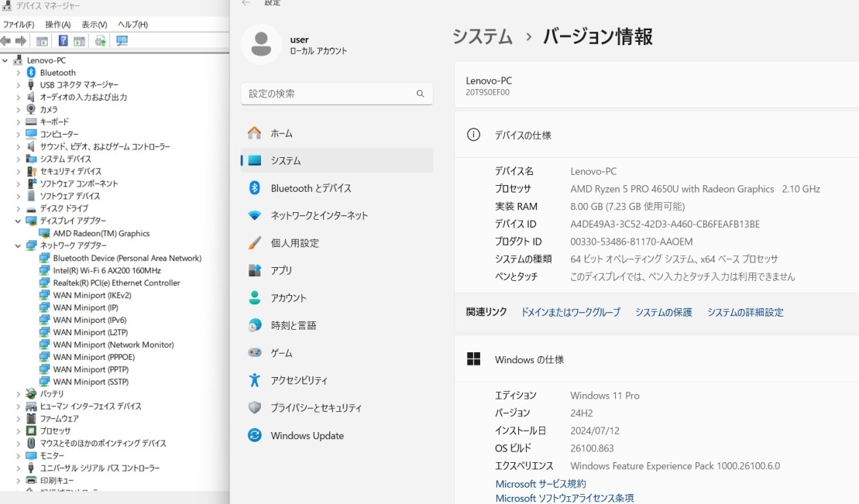This screenshot has width=859, height=504.
Task: Click Scan for hardware changes toolbar icon
Action: pos(122,41)
